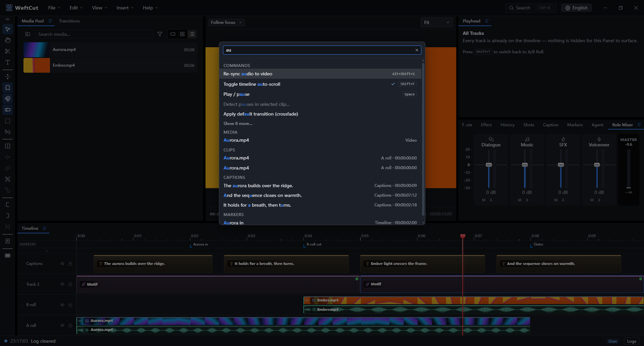
Task: Choose Toggle timeline auto-scroll command
Action: (x=320, y=84)
